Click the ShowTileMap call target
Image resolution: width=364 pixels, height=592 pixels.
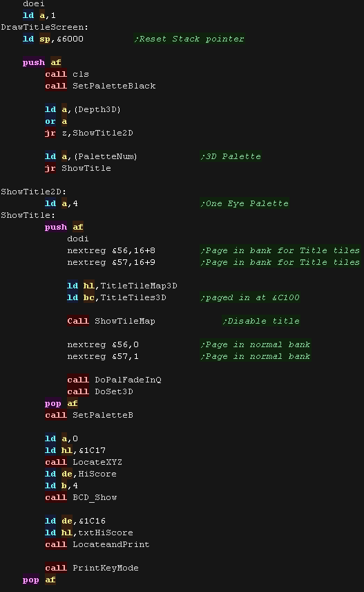point(125,322)
